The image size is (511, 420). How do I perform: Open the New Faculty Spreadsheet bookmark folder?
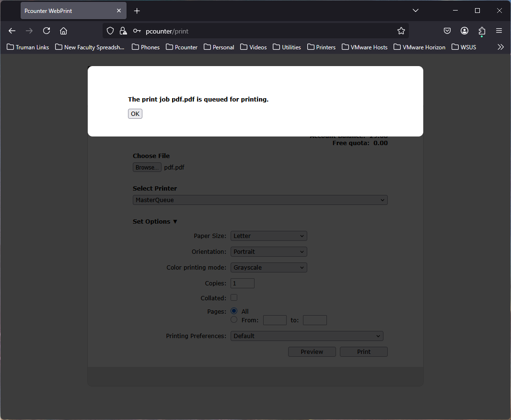point(90,47)
